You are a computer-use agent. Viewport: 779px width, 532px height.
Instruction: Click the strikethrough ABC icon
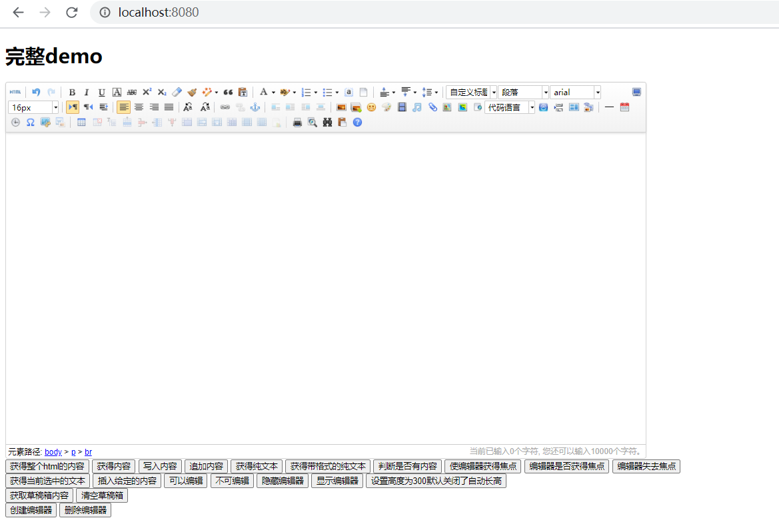click(132, 93)
